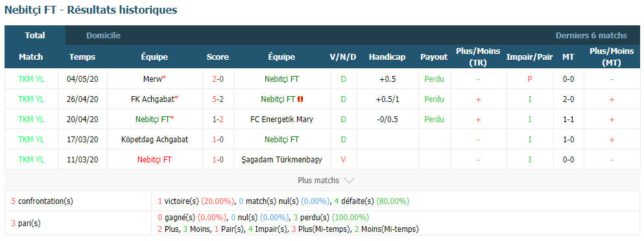
Task: Click TKM YL league in the 11/03/20 row
Action: 31,160
